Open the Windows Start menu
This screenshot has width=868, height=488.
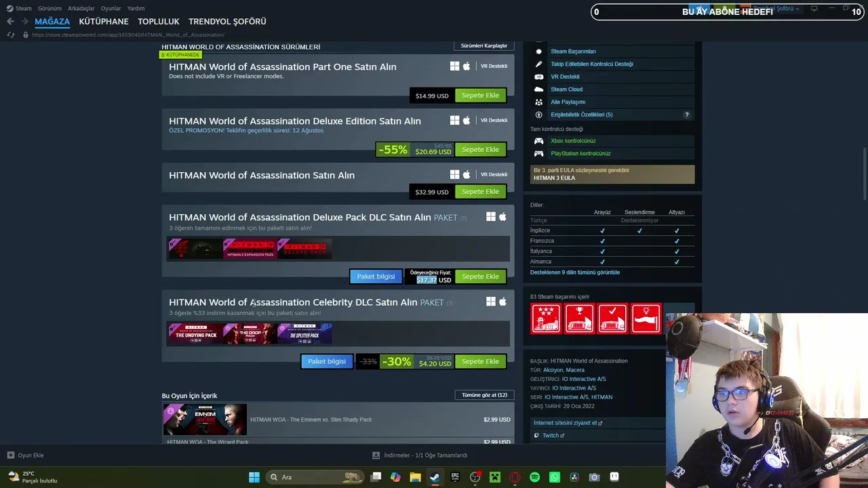[254, 477]
